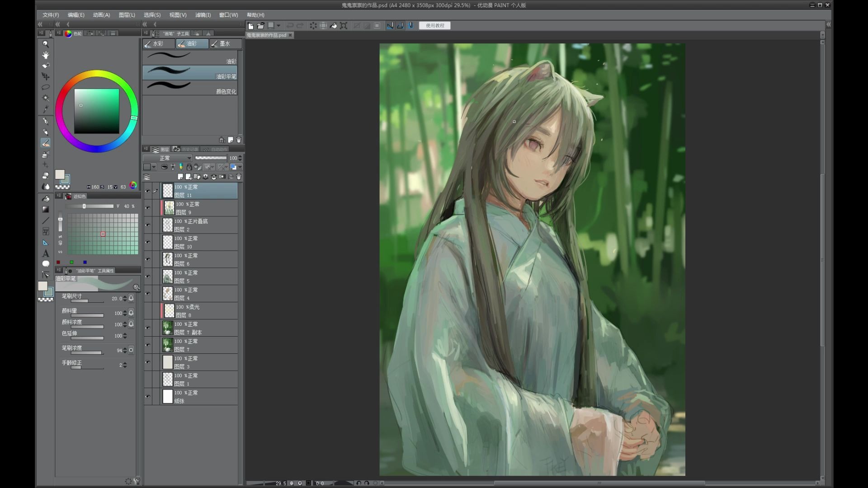Viewport: 868px width, 488px height.
Task: Hide layer 图层 7 副本 with eye icon
Action: click(x=147, y=328)
